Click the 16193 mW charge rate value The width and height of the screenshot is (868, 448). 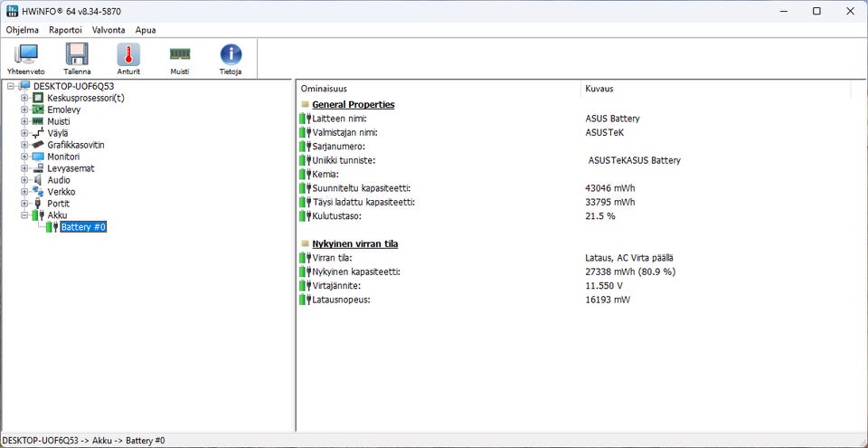coord(608,300)
